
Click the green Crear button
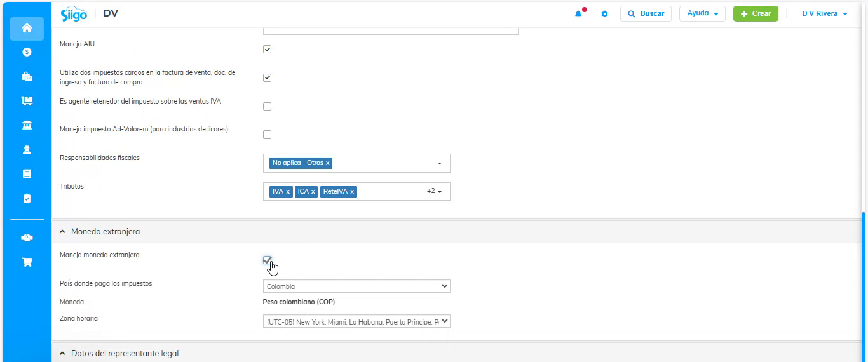point(756,13)
